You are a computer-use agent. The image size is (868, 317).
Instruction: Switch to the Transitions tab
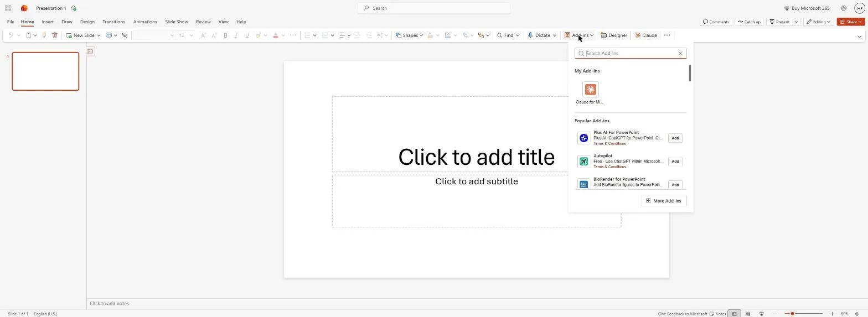[113, 22]
